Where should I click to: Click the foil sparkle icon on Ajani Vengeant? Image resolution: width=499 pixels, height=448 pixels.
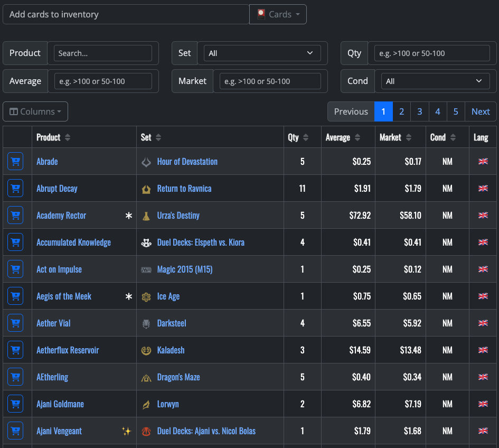pos(127,431)
